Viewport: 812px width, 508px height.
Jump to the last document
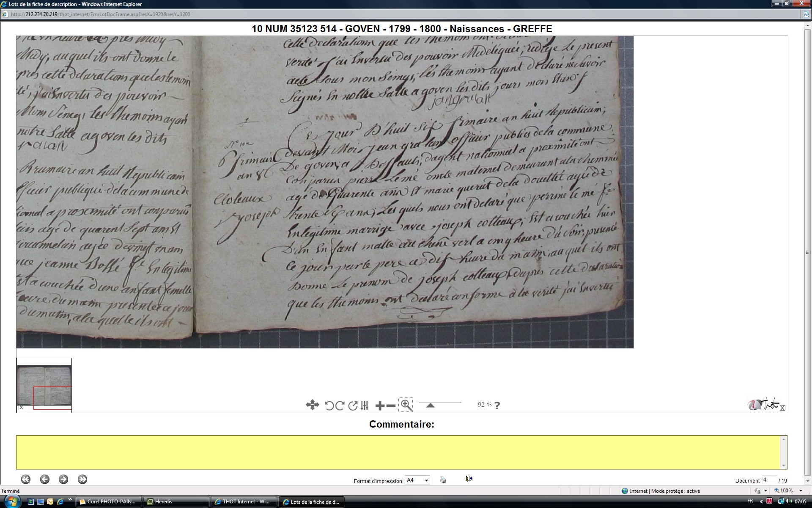tap(82, 479)
